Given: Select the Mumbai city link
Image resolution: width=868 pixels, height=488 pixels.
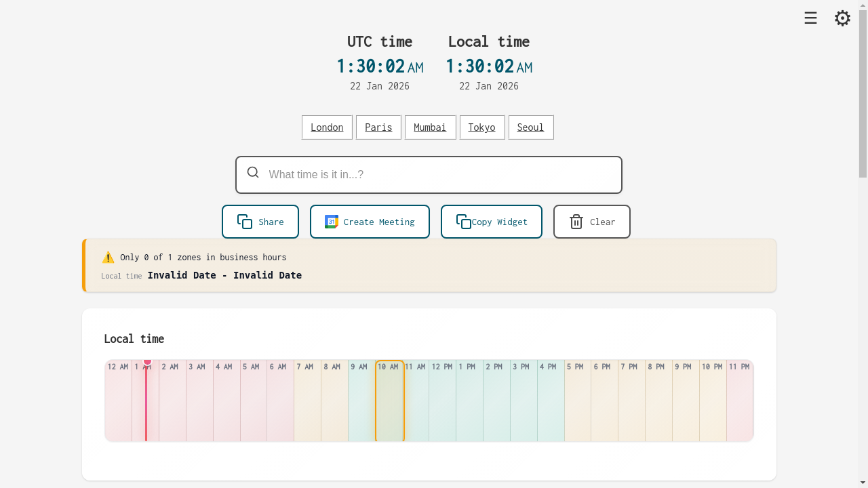Looking at the screenshot, I should 430,127.
